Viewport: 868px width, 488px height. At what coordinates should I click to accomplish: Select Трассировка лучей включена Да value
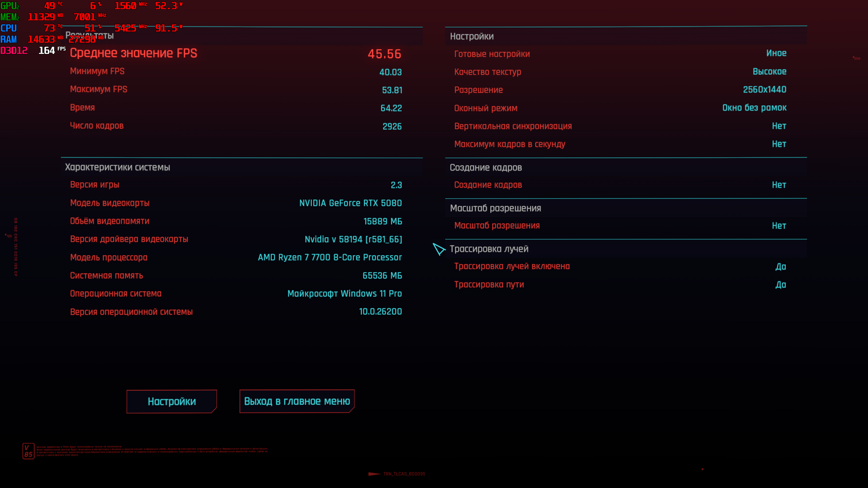[781, 267]
